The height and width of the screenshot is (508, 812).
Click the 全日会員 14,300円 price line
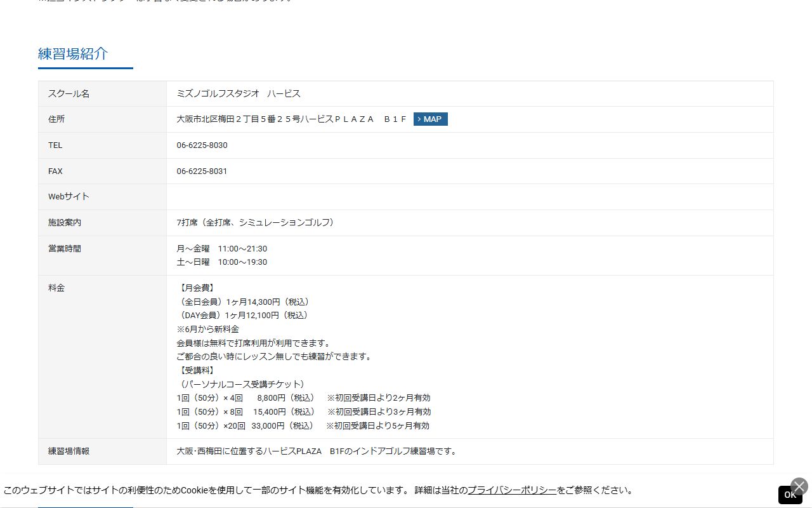[x=243, y=302]
